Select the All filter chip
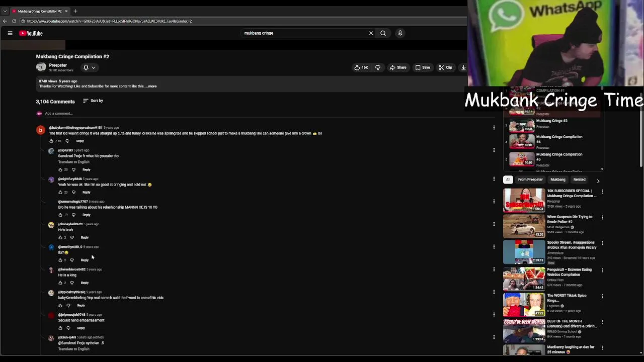 [x=508, y=179]
